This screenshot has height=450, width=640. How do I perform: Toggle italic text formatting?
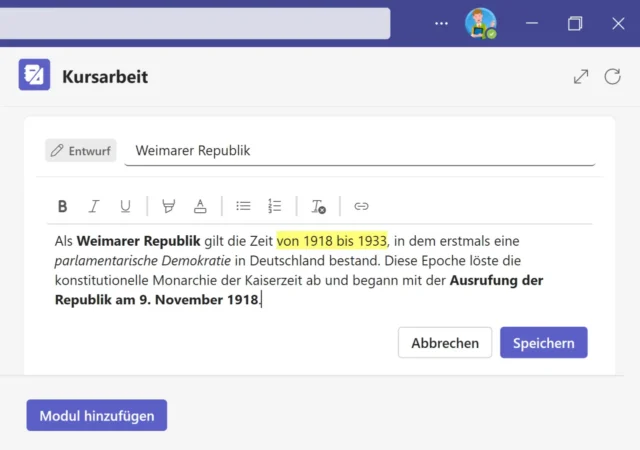[x=94, y=206]
